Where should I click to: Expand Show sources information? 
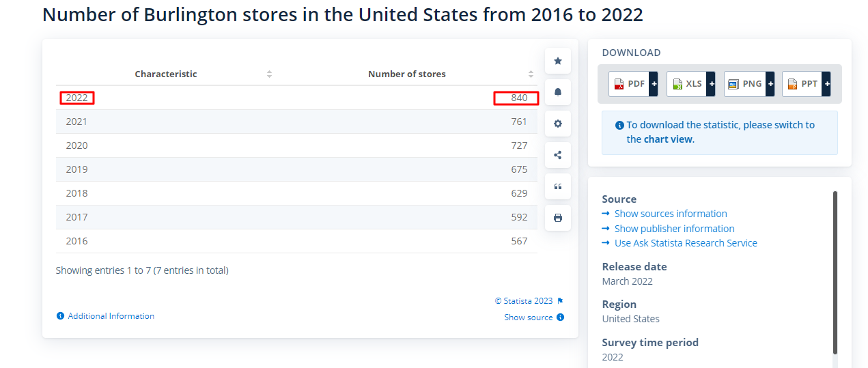tap(670, 214)
